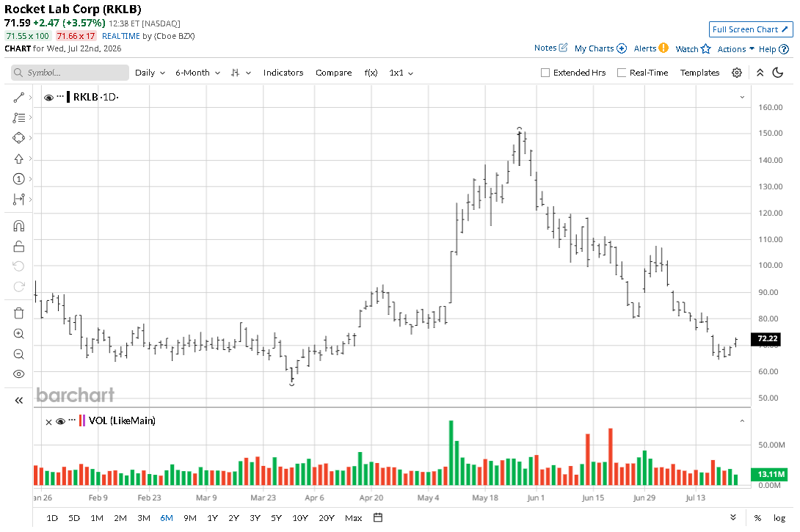Viewport: 800px width, 532px height.
Task: Open chart settings gear
Action: point(736,73)
